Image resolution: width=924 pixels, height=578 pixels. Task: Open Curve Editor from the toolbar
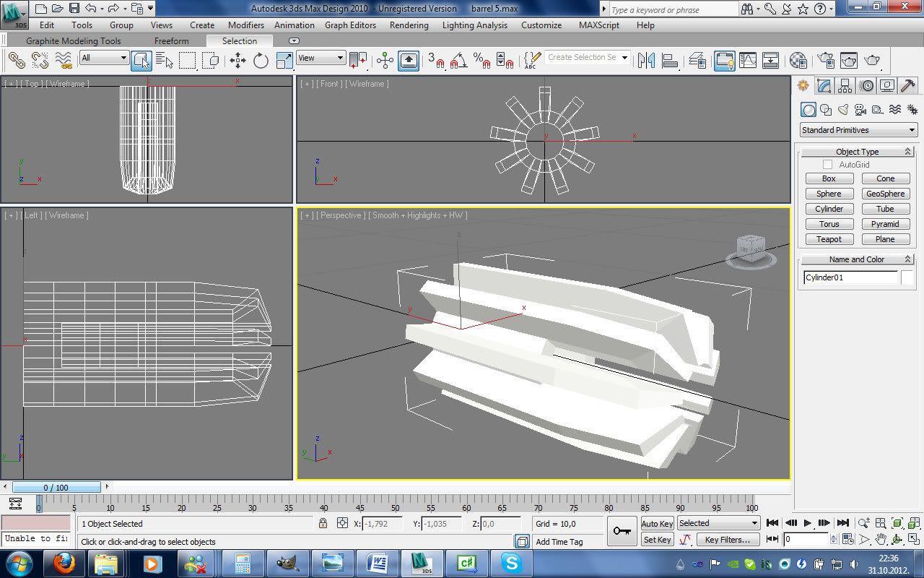click(748, 61)
